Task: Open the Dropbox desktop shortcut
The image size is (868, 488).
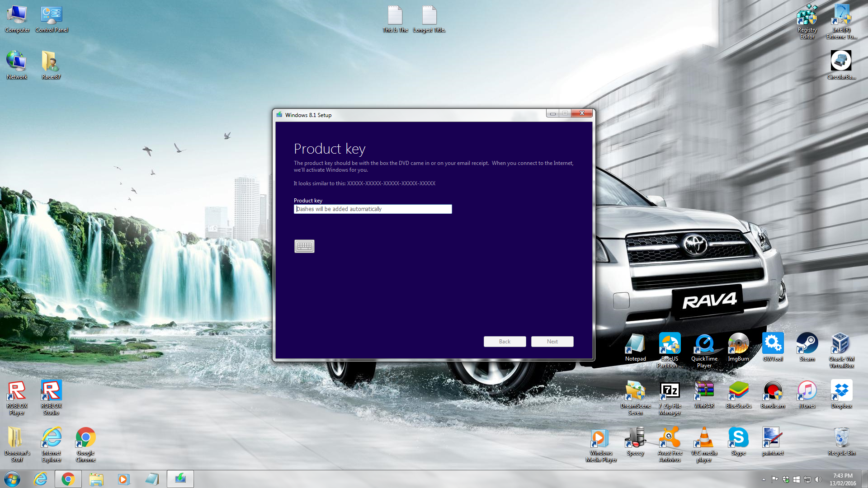Action: point(841,391)
